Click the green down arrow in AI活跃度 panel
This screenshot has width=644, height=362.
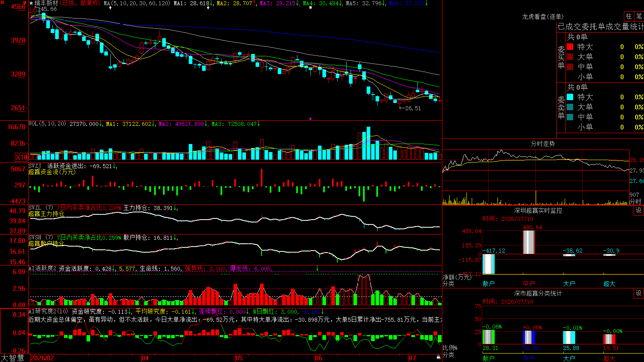318,268
